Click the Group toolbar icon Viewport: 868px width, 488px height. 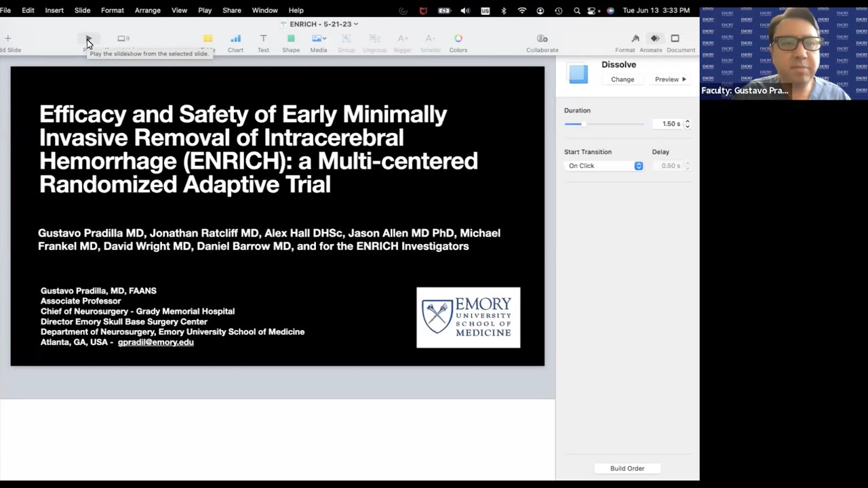click(x=346, y=39)
